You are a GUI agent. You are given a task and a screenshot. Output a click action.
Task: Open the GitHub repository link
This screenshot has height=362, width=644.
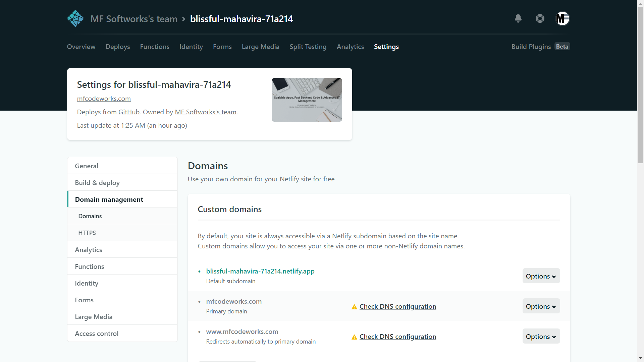click(129, 112)
